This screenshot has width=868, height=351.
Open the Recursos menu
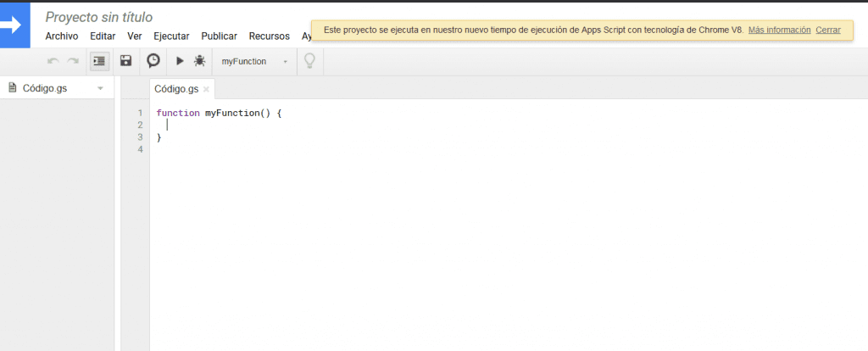pyautogui.click(x=269, y=36)
